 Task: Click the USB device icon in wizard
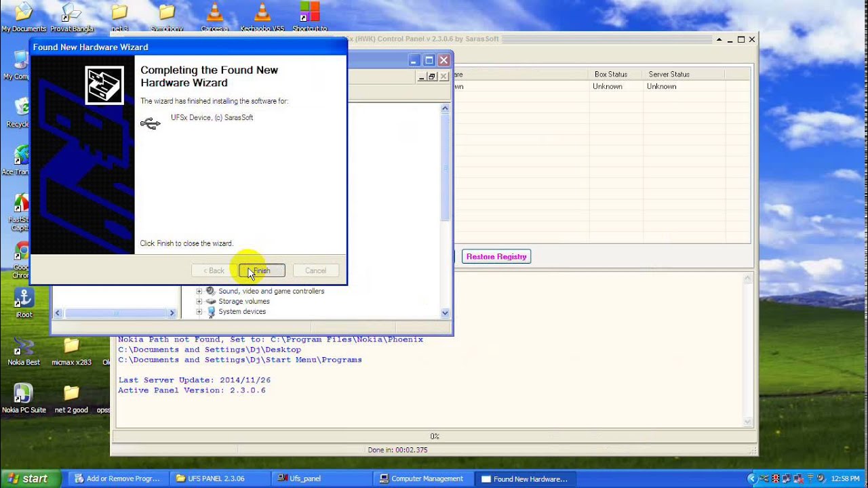(x=151, y=123)
